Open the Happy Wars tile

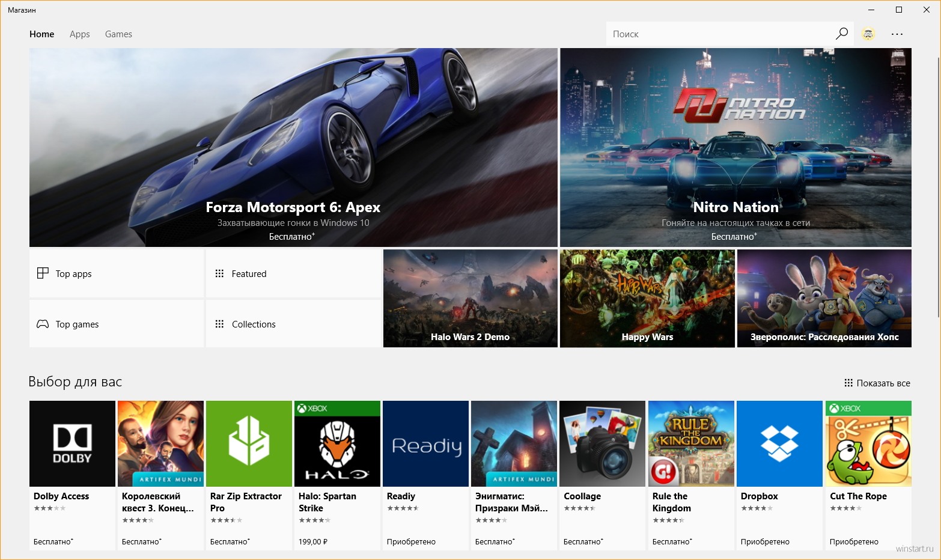pos(647,298)
